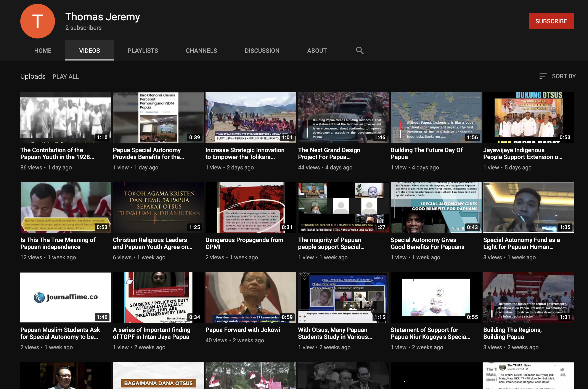This screenshot has width=588, height=389.
Task: Click title The majority of Papuan people support
Action: pyautogui.click(x=331, y=243)
